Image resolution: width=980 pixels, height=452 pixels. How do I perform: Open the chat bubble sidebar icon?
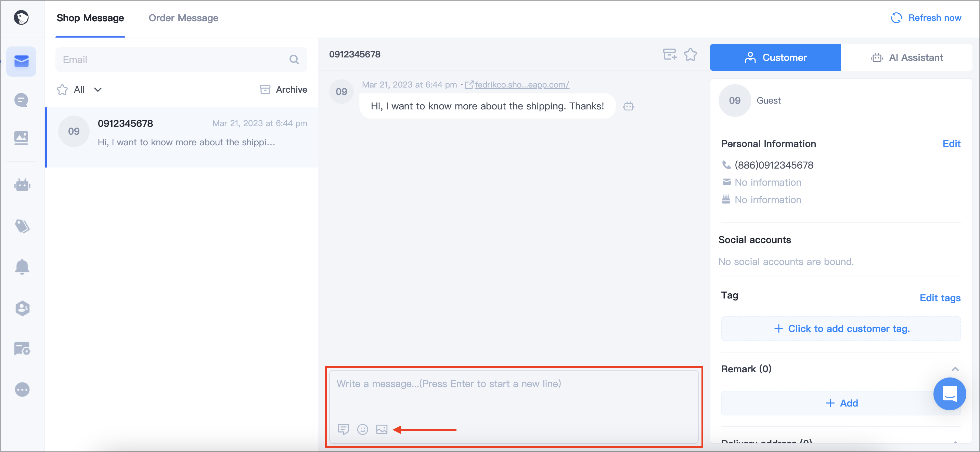tap(21, 101)
